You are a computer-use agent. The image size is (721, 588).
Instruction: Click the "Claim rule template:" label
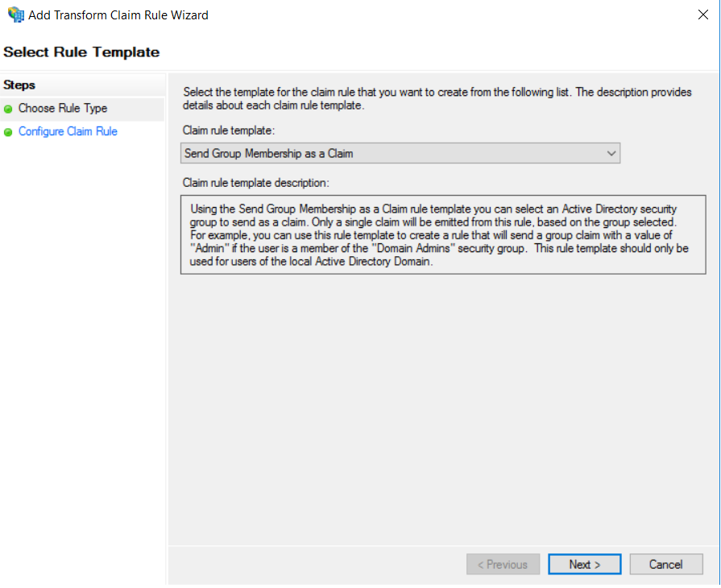pyautogui.click(x=229, y=129)
